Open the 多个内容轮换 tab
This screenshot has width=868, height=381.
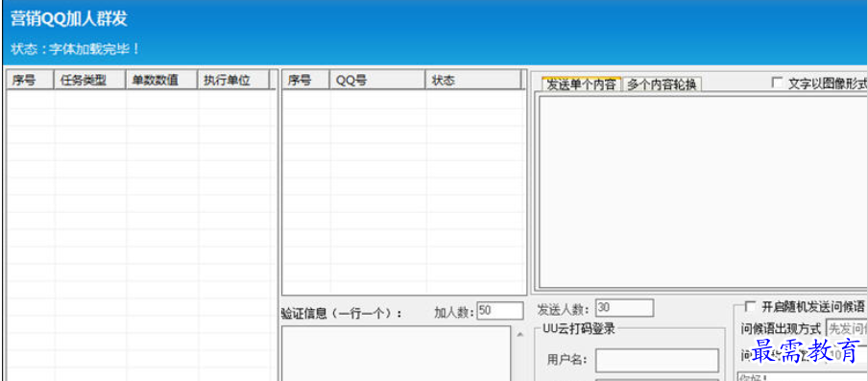click(x=663, y=85)
